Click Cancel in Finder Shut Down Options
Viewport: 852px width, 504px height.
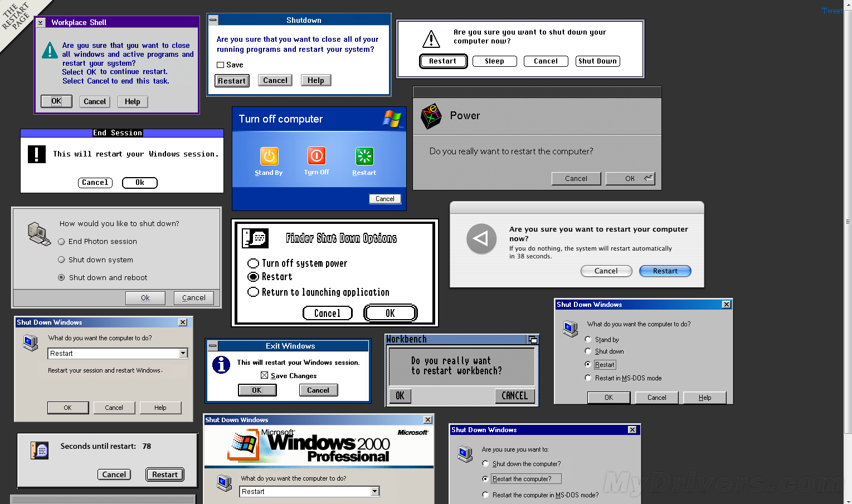pos(328,314)
